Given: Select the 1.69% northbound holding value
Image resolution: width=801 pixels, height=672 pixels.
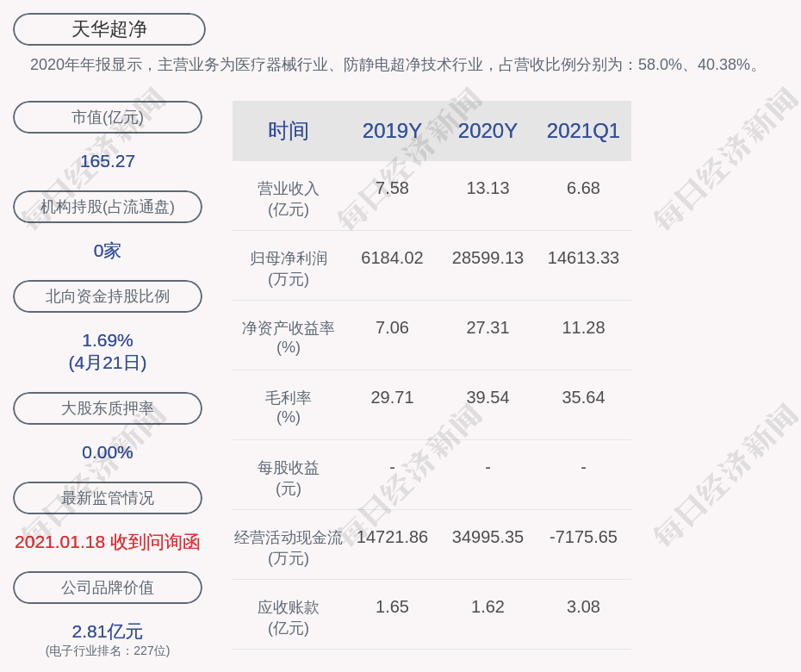Looking at the screenshot, I should click(108, 339).
